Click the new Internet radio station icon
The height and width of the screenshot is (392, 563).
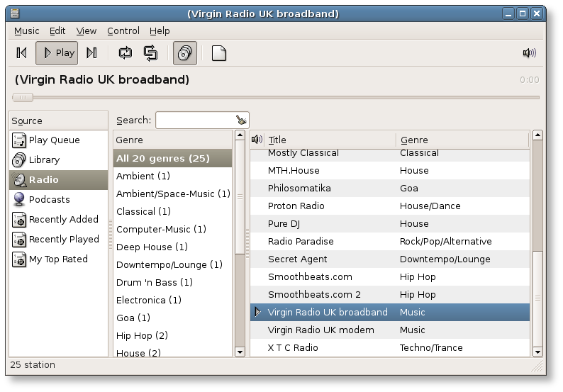click(218, 53)
